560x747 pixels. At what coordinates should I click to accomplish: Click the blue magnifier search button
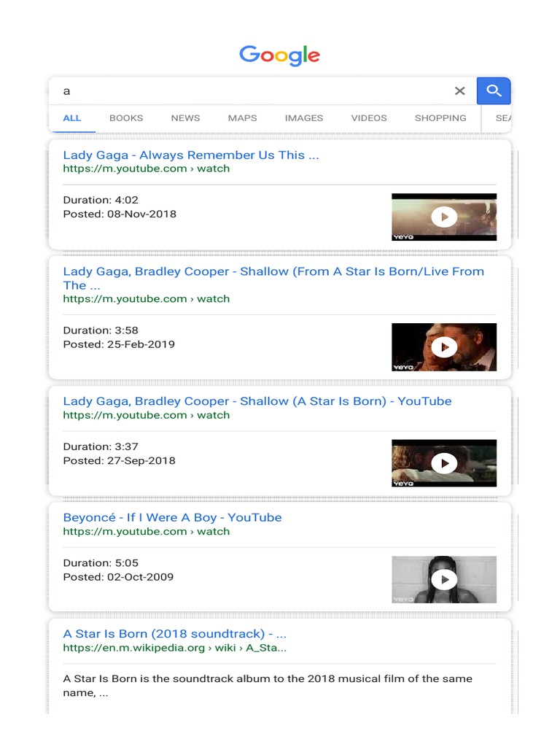click(494, 90)
